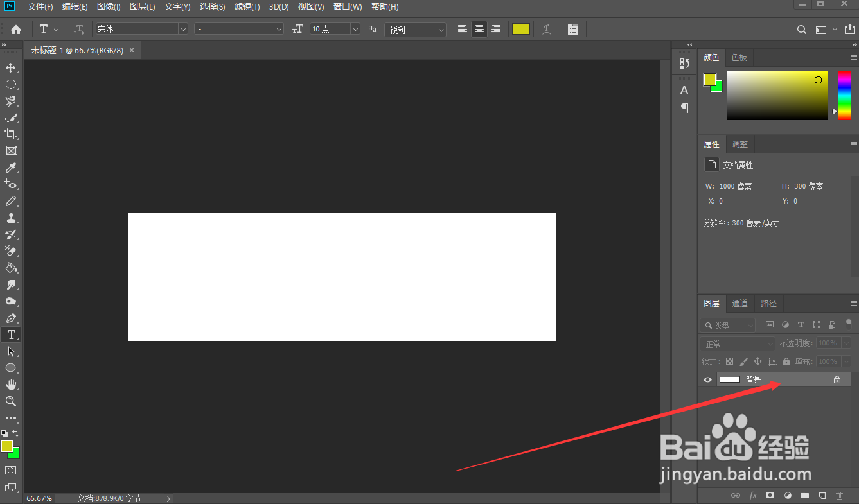This screenshot has height=504, width=859.
Task: Select the Zoom tool
Action: (x=11, y=401)
